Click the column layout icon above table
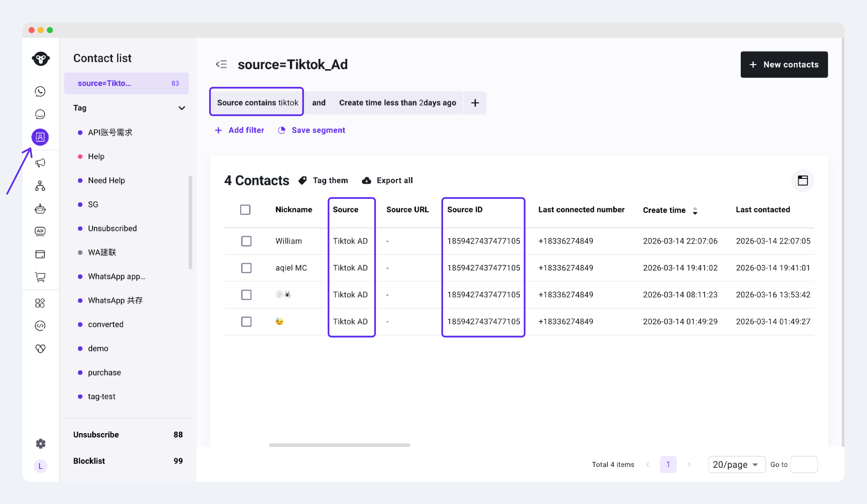This screenshot has height=504, width=867. (x=803, y=180)
